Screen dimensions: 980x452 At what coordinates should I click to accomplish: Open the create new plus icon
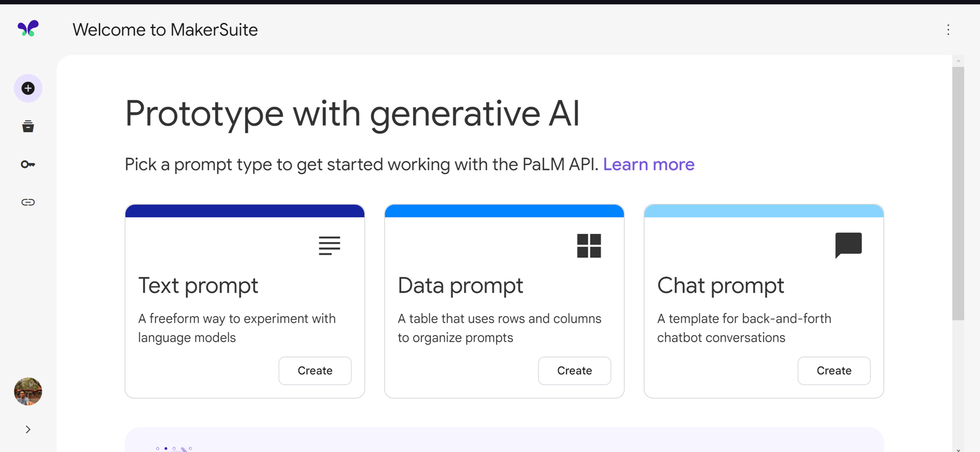(x=28, y=88)
